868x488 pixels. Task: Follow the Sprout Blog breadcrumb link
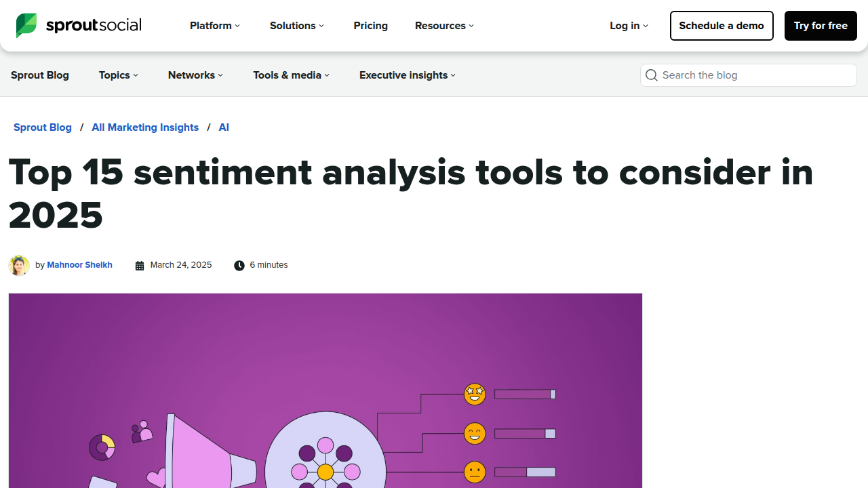[x=43, y=127]
